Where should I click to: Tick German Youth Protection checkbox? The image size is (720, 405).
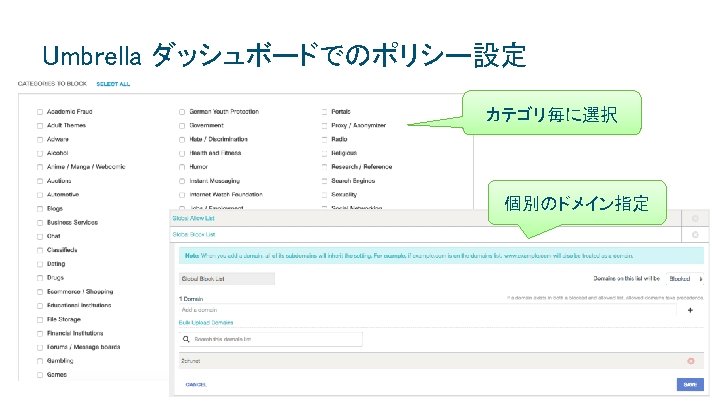(x=182, y=112)
